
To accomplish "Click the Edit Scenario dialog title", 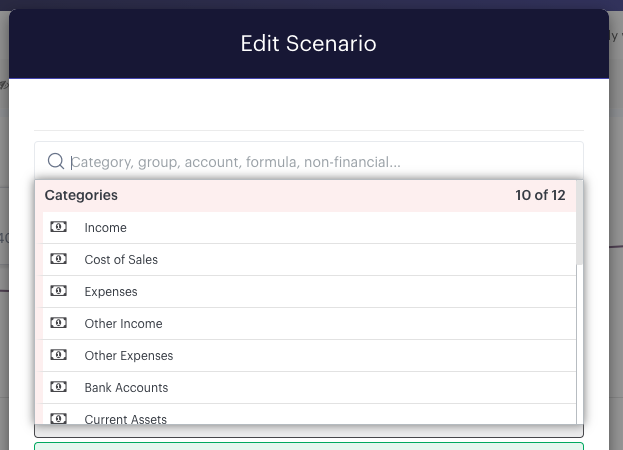I will tap(308, 43).
